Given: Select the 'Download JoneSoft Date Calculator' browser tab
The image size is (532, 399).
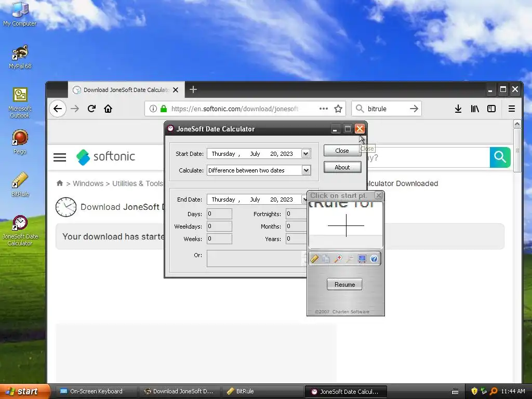Looking at the screenshot, I should pyautogui.click(x=126, y=90).
